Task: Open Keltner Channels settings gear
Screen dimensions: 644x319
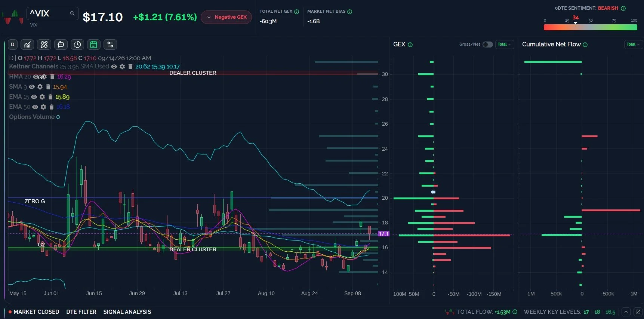Action: click(x=122, y=67)
